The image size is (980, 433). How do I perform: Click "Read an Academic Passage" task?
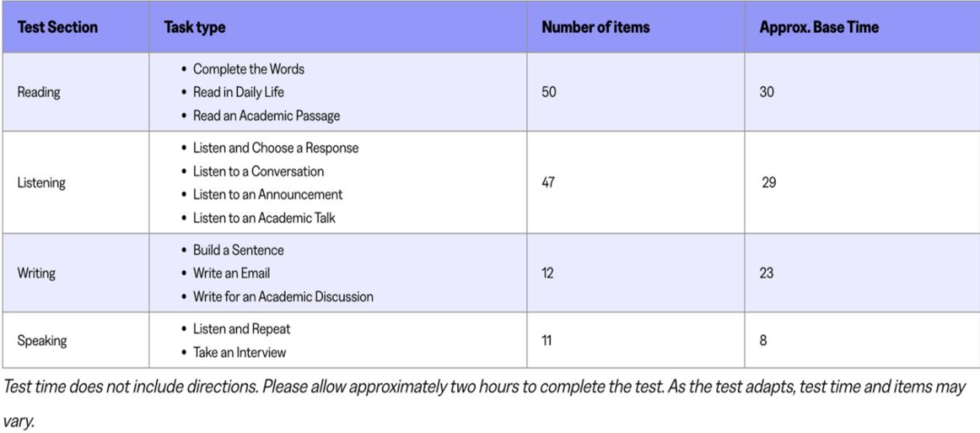(x=266, y=116)
